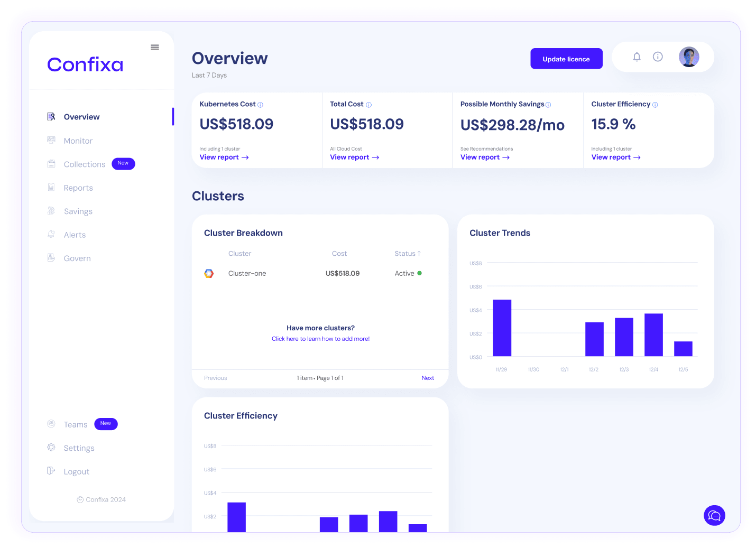Viewport: 756px width, 548px height.
Task: Open Savings via its sidebar icon
Action: pos(51,211)
